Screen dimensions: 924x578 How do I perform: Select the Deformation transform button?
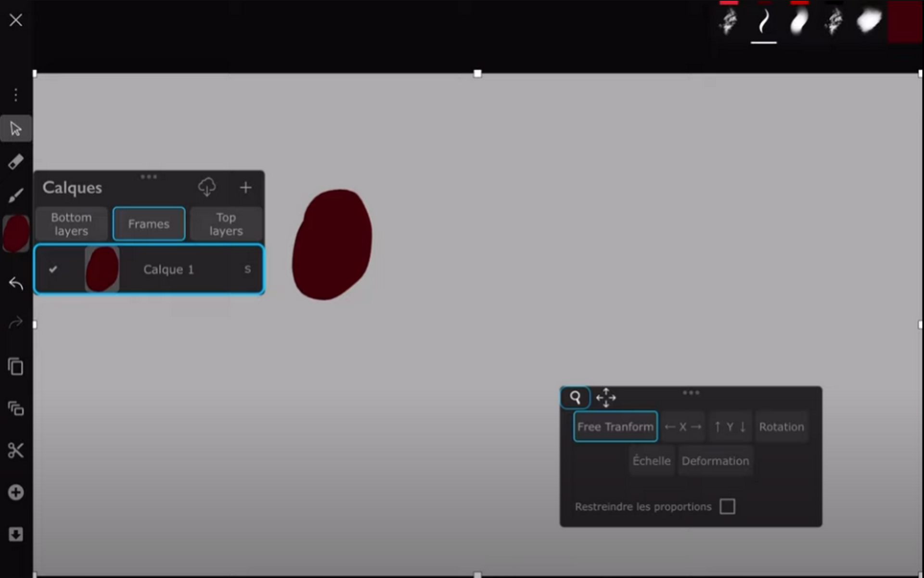pos(715,461)
